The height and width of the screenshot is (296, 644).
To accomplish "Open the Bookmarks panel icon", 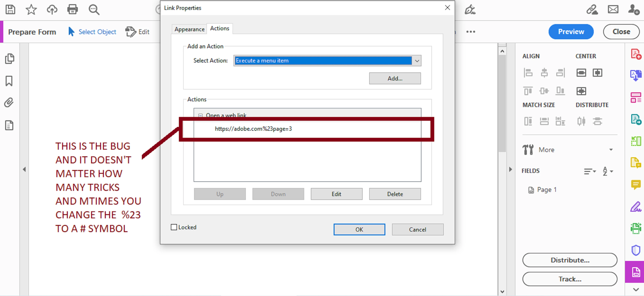I will pos(9,81).
